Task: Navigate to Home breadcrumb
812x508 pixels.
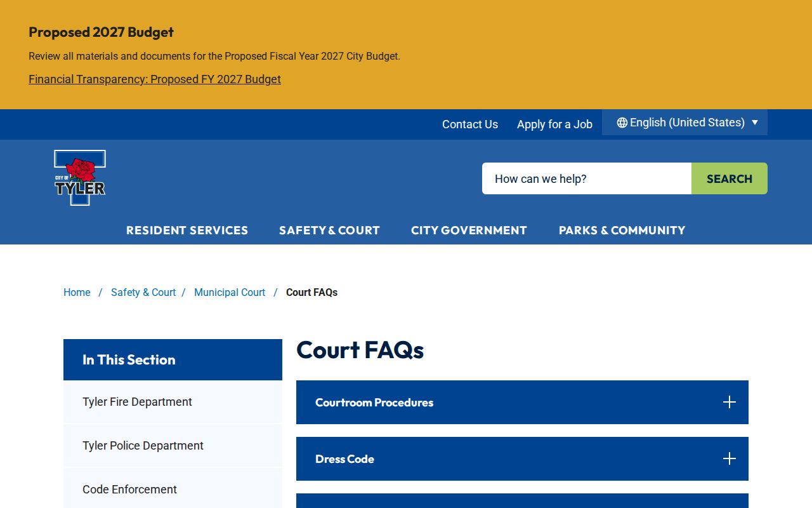Action: tap(77, 292)
